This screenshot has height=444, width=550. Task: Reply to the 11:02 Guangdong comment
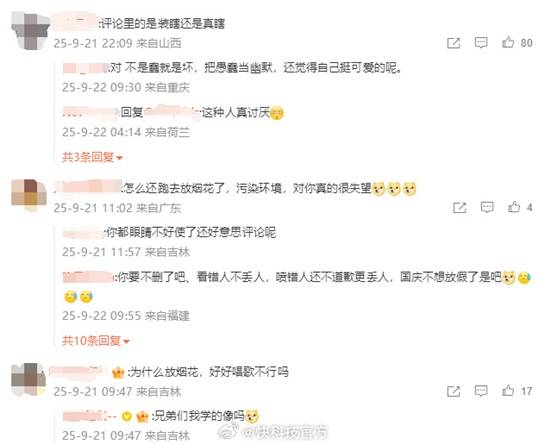487,207
